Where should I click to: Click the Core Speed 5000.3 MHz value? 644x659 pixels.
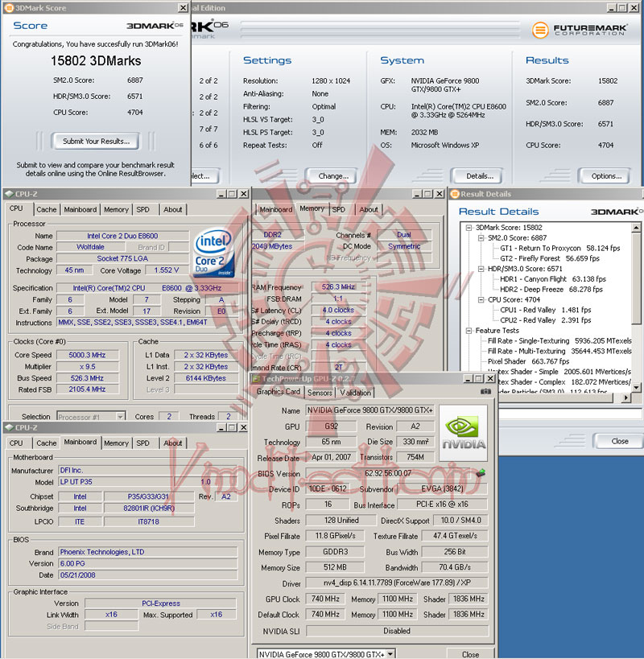(x=88, y=355)
